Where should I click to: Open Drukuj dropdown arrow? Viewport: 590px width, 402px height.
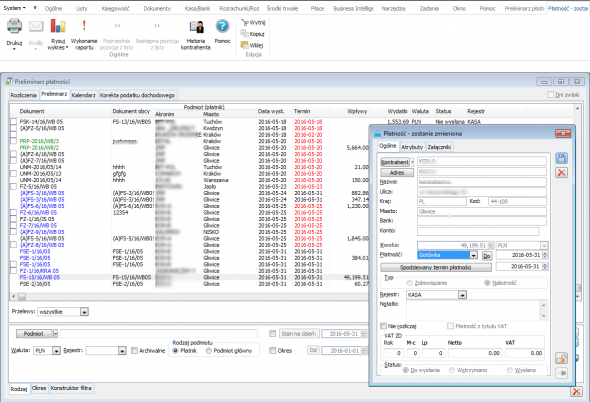tap(14, 49)
